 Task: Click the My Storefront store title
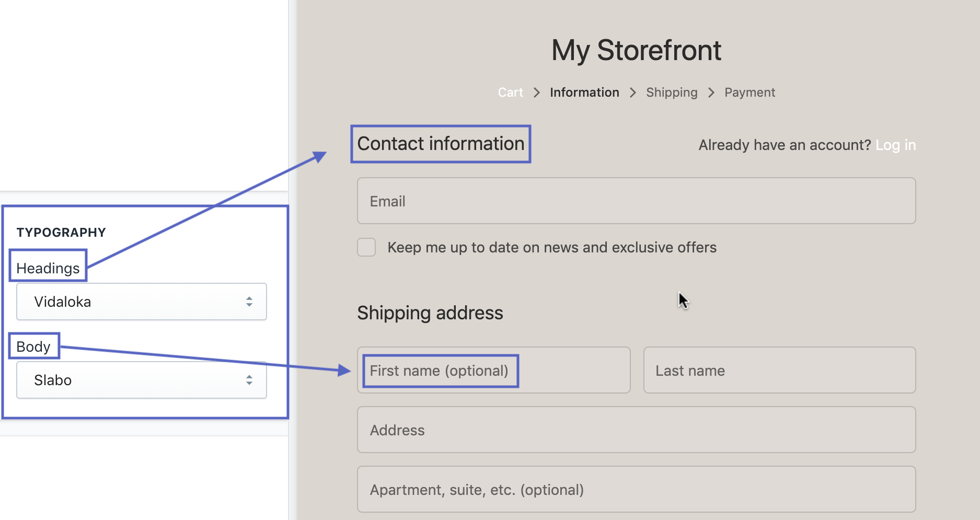pyautogui.click(x=636, y=50)
